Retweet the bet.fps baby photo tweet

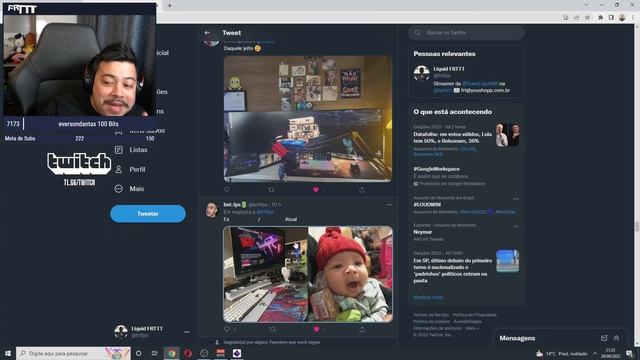272,329
